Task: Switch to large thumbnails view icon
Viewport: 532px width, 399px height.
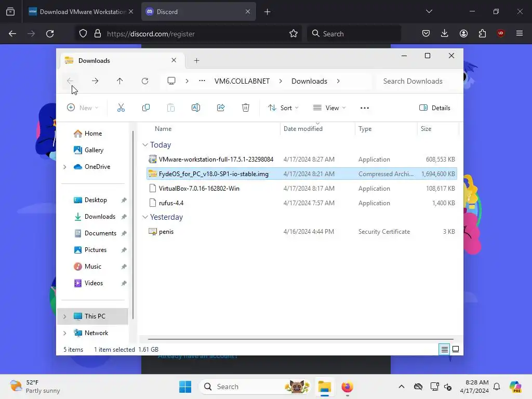Action: click(456, 349)
